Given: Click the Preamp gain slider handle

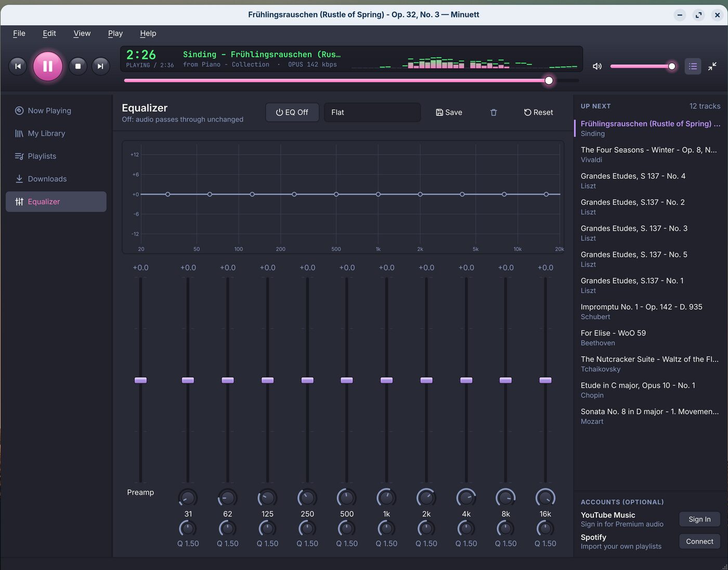Looking at the screenshot, I should 140,380.
